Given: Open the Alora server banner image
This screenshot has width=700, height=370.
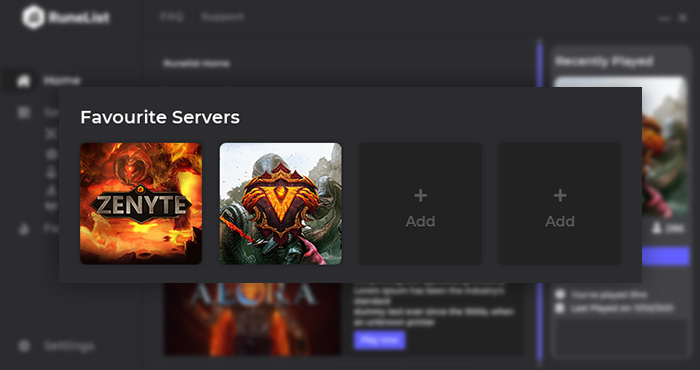Looking at the screenshot, I should (x=252, y=319).
